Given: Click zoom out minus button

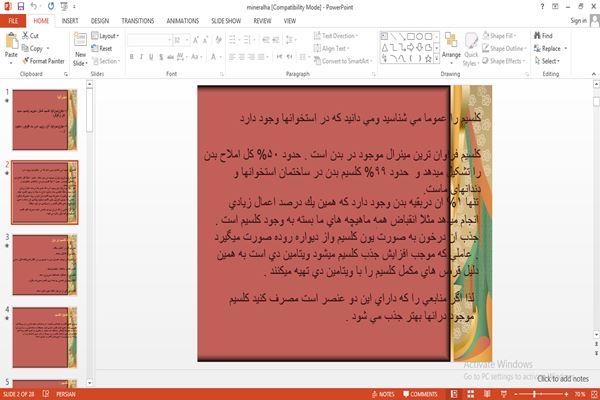Looking at the screenshot, I should (x=516, y=394).
